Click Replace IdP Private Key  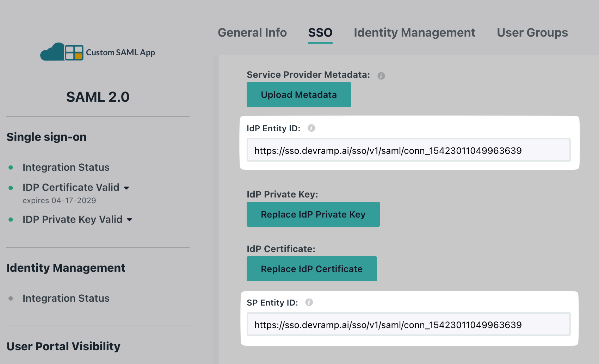[313, 214]
